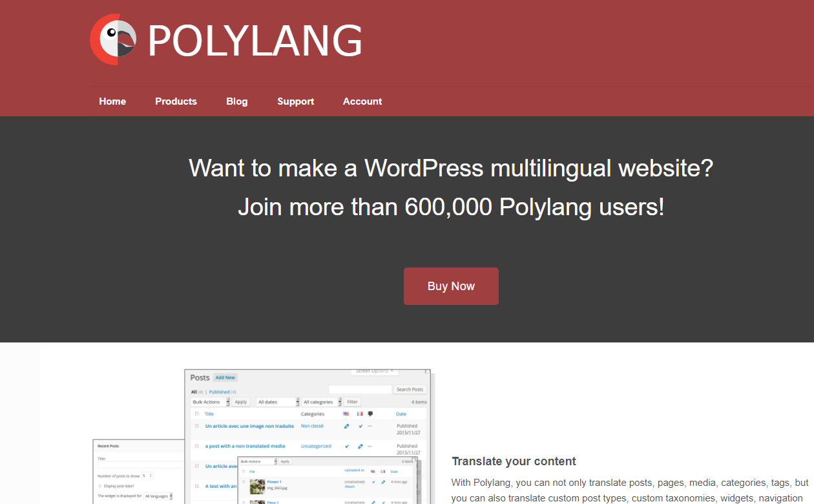814x504 pixels.
Task: Click the 'Want to make a WordPress multilingual website?' headline
Action: (451, 168)
